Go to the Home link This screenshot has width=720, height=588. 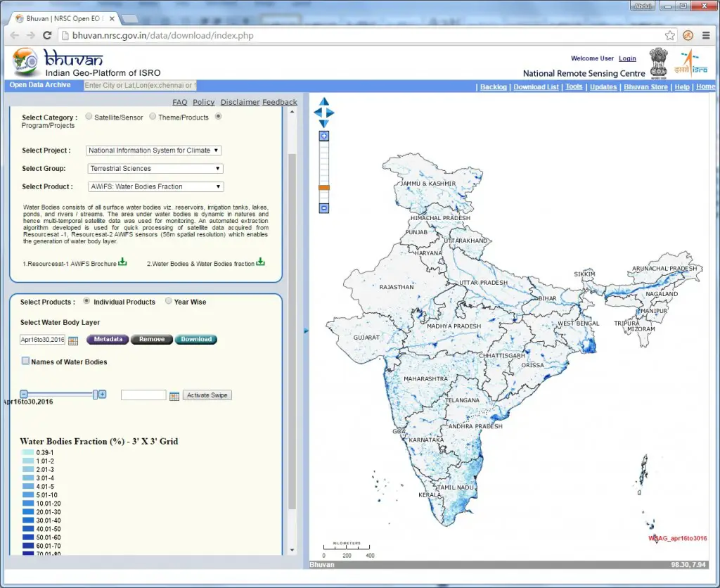705,87
